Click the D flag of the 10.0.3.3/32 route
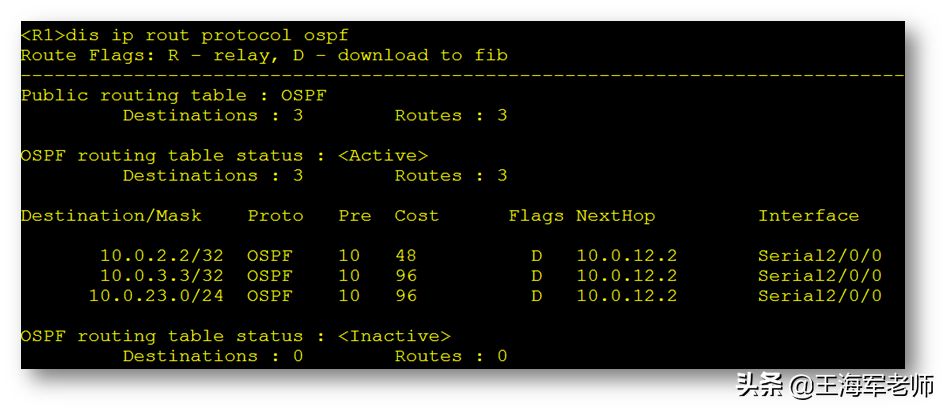Viewport: 947px width, 411px height. [536, 276]
